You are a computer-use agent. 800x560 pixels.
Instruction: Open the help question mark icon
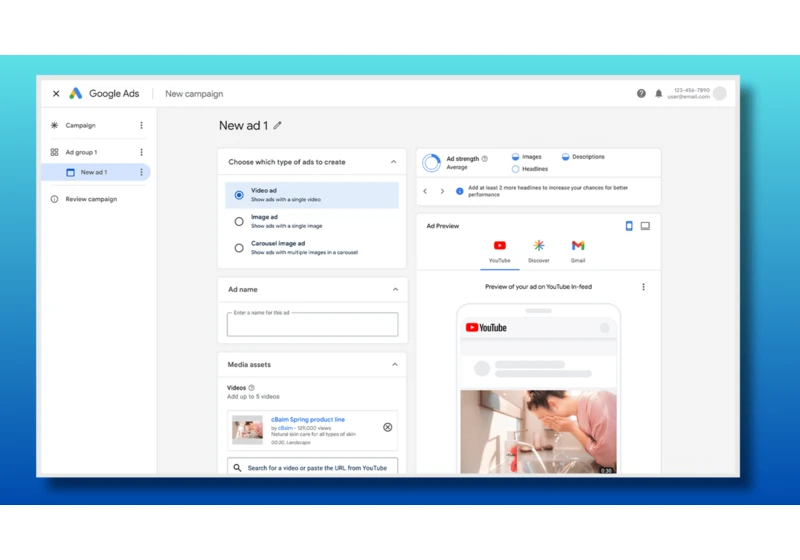(641, 93)
